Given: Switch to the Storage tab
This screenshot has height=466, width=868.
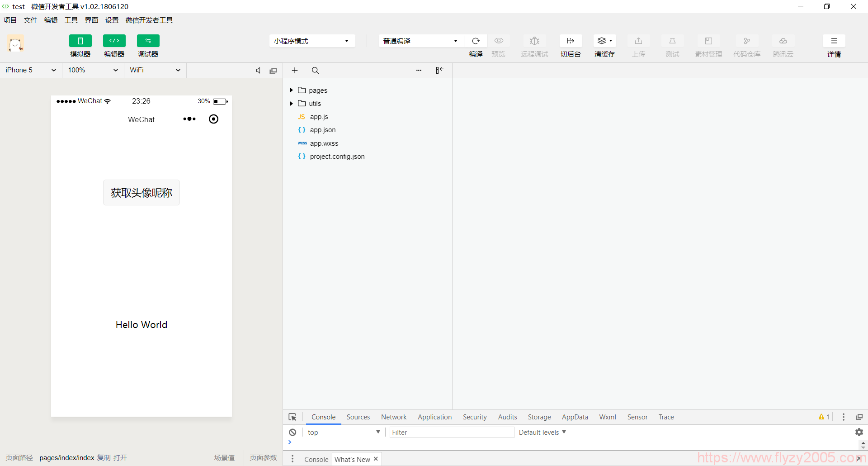Looking at the screenshot, I should pyautogui.click(x=539, y=417).
